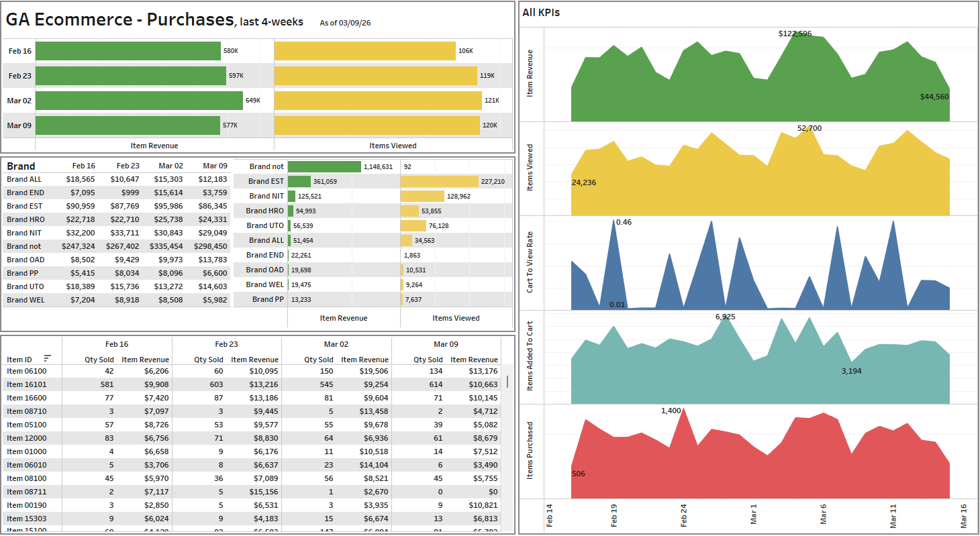
Task: Select the Feb 23 yellow bar labeled 119K
Action: 375,76
